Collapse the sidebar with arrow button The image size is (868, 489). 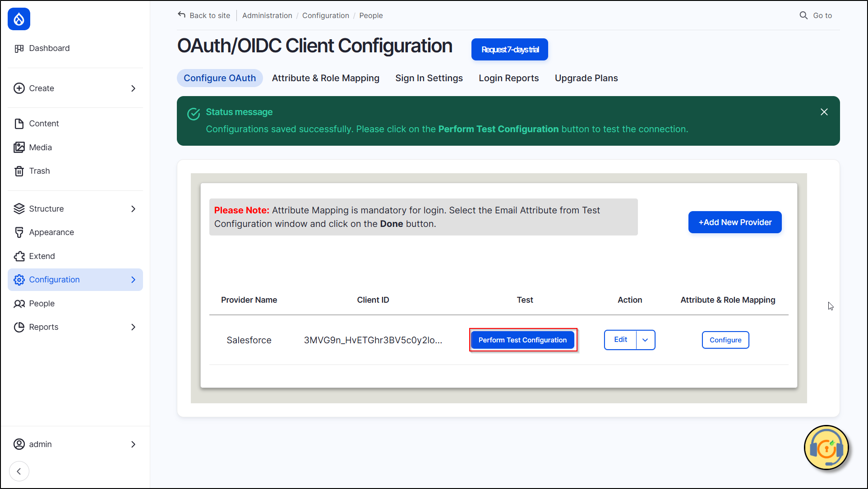click(19, 471)
